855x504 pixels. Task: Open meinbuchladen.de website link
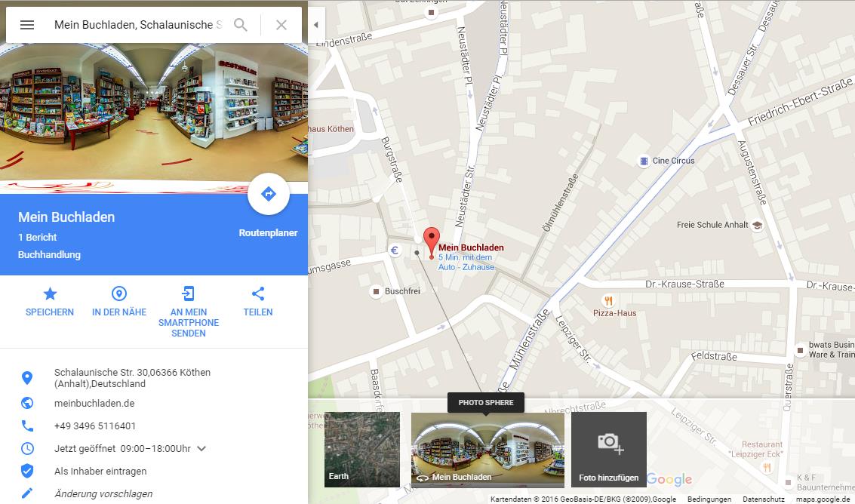click(x=94, y=404)
